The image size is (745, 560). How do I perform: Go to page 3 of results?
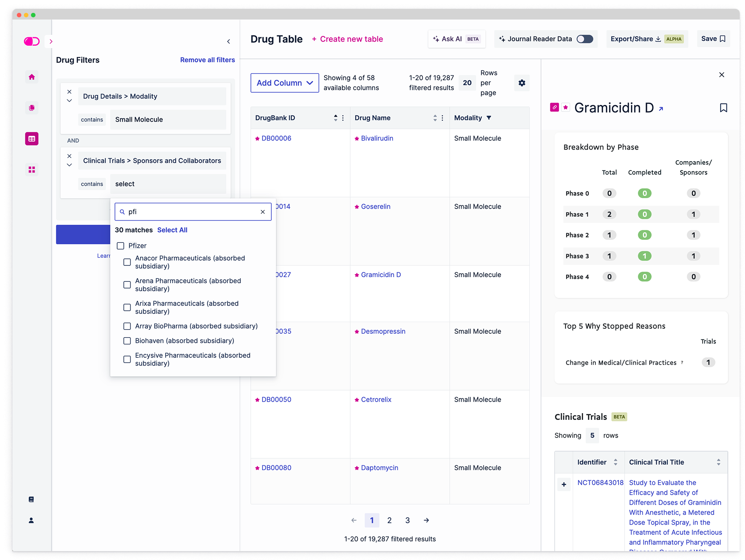[x=408, y=520]
